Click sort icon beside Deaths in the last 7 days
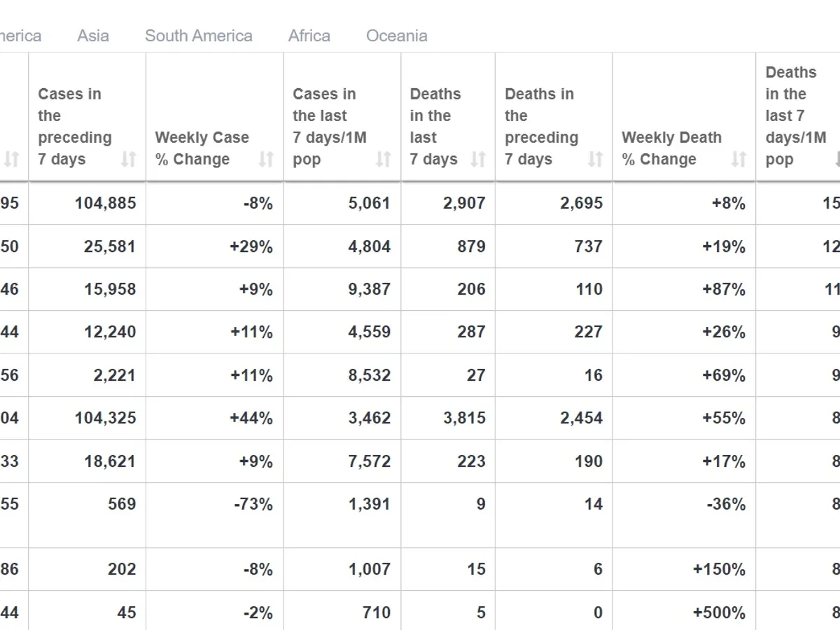This screenshot has height=630, width=840. point(478,160)
